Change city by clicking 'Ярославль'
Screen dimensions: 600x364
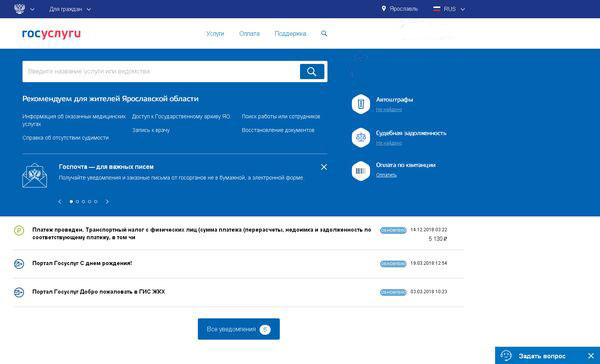pos(403,9)
